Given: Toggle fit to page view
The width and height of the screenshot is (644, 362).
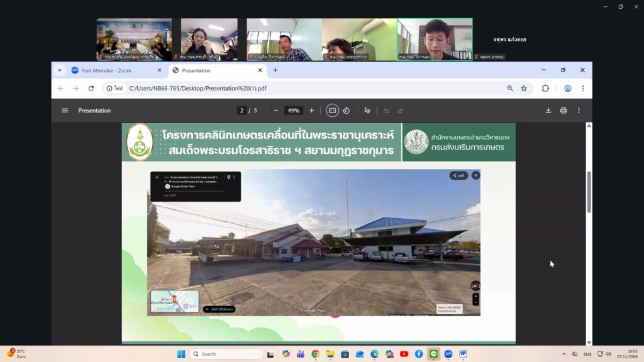Looking at the screenshot, I should [x=333, y=111].
